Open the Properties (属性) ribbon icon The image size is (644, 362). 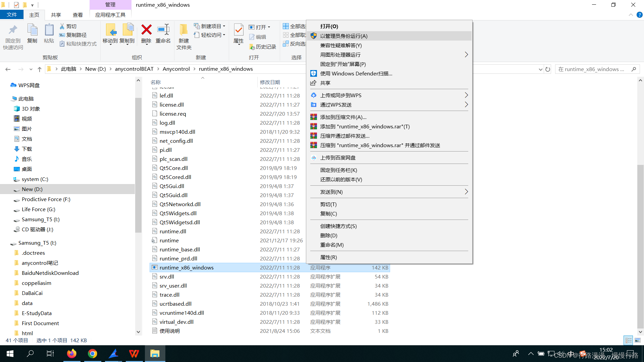click(238, 34)
